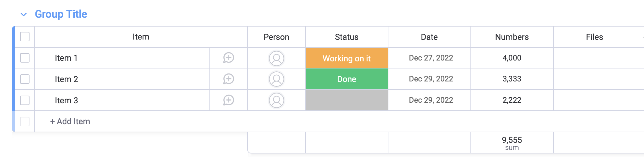
Task: Tick the select-all checkbox in header row
Action: [x=25, y=37]
